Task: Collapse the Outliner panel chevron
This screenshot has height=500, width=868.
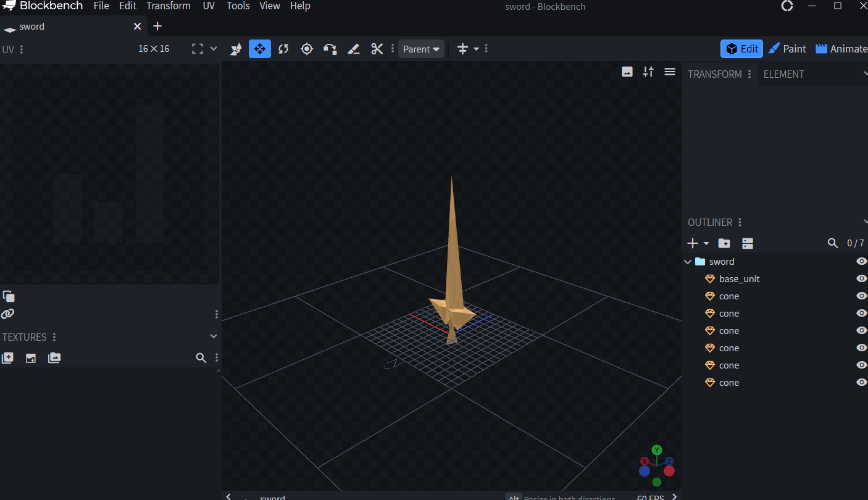Action: pos(865,222)
